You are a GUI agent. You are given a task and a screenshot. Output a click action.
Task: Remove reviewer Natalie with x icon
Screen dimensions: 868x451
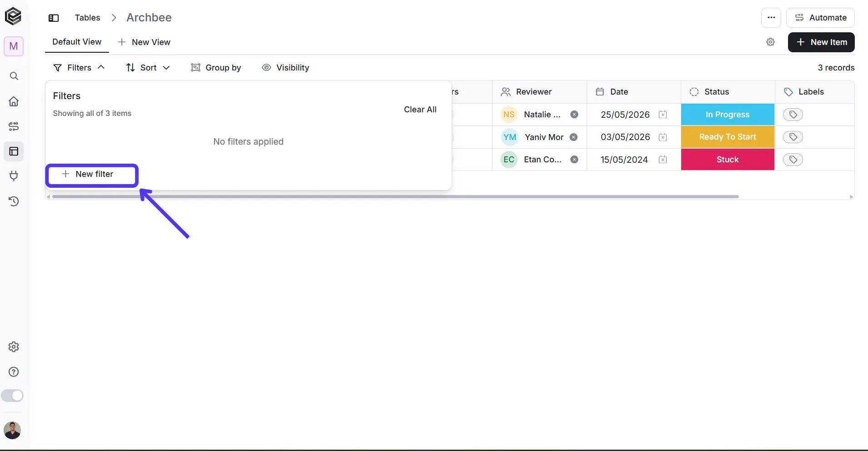tap(574, 115)
